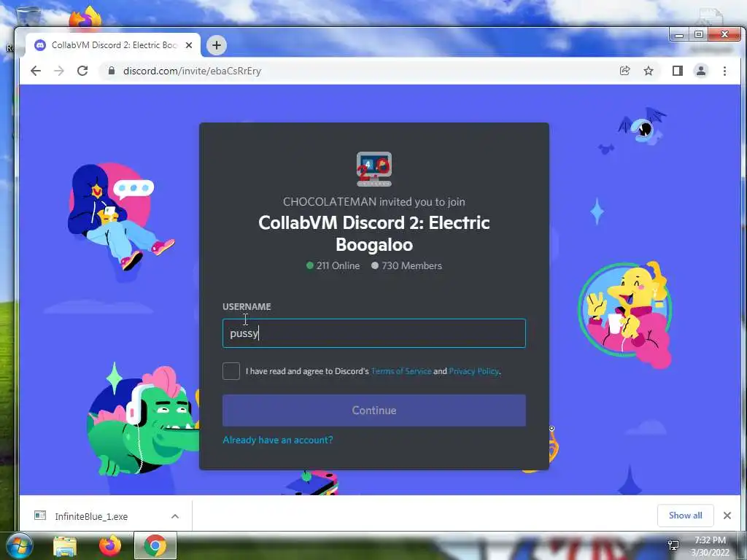
Task: Check the agree to Terms checkbox
Action: click(231, 371)
